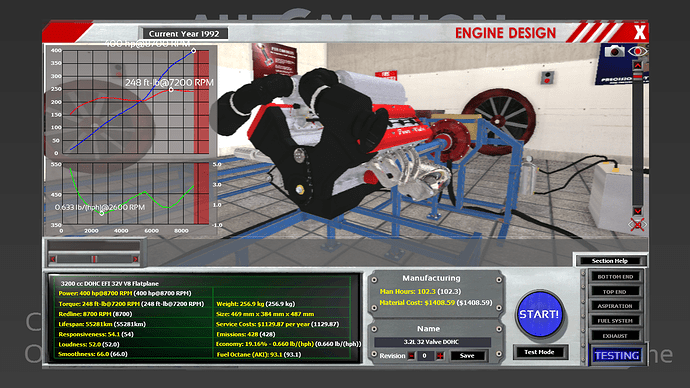Image resolution: width=690 pixels, height=388 pixels.
Task: Select the Fuel System tab
Action: coord(615,321)
